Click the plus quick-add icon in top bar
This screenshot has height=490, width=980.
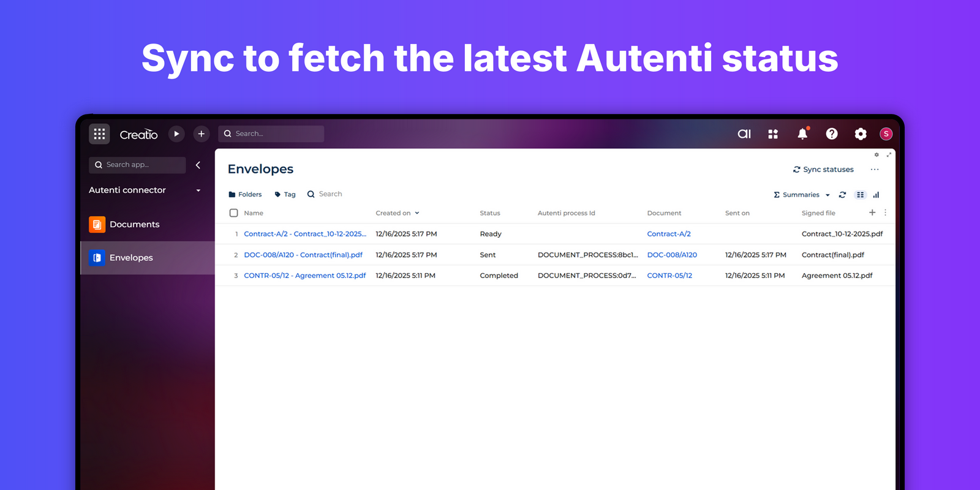[x=202, y=134]
